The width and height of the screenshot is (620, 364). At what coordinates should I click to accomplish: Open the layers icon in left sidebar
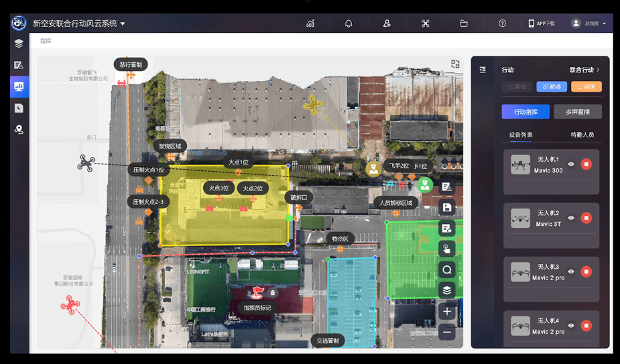[x=19, y=44]
